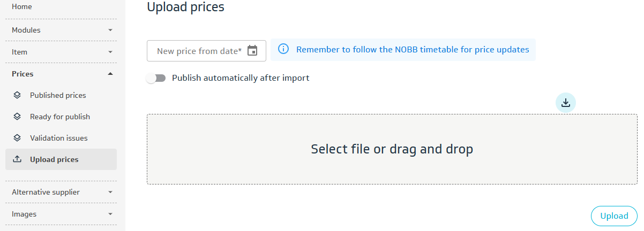The image size is (644, 231).
Task: Click the Upload prices sidebar upload icon
Action: (17, 159)
